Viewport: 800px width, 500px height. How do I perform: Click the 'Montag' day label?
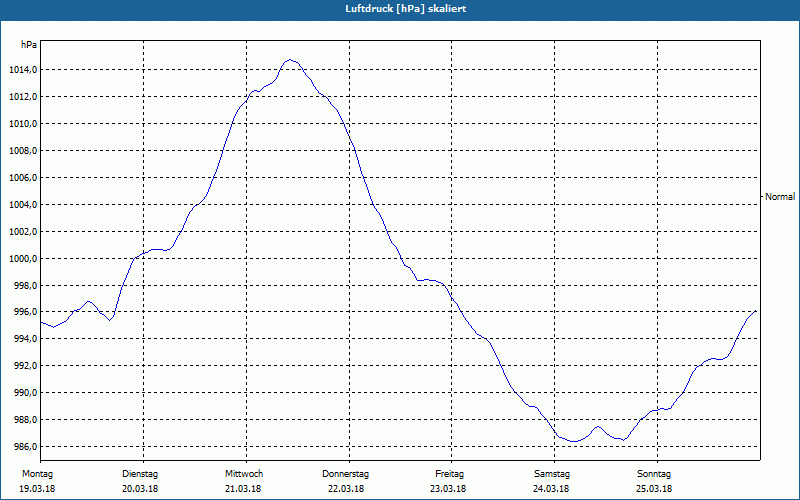[37, 474]
